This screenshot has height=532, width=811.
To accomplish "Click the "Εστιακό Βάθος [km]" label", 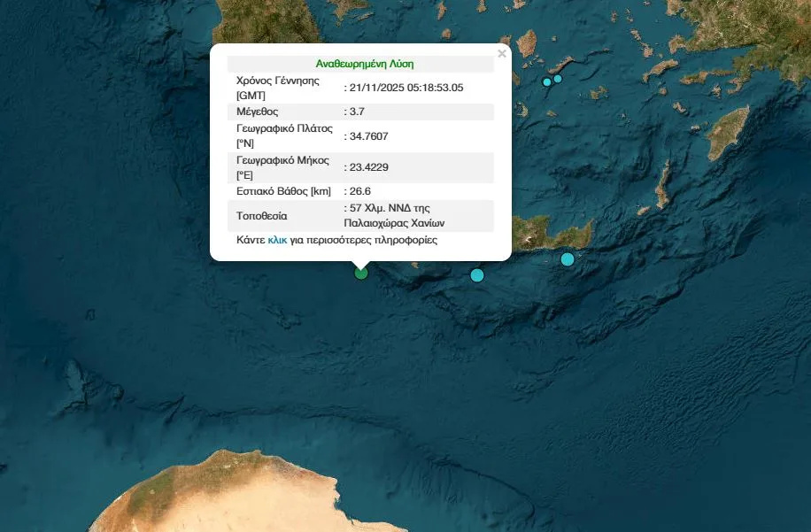I will [283, 191].
